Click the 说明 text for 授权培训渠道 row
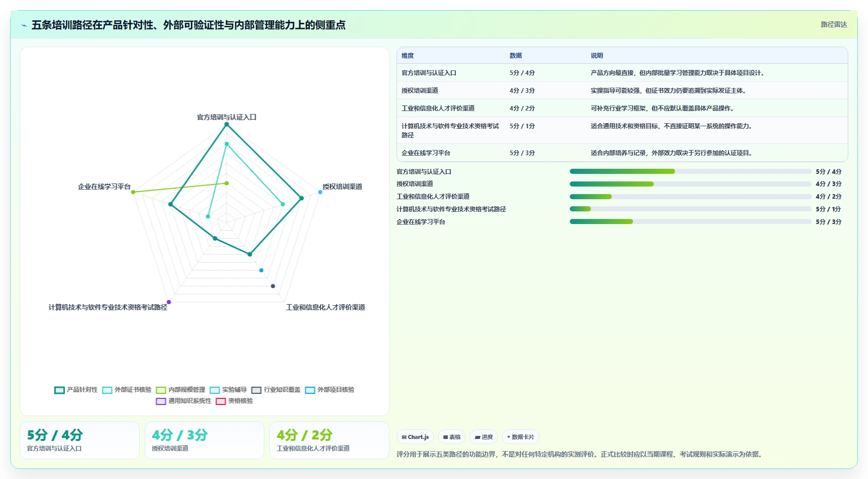Image resolution: width=868 pixels, height=479 pixels. pos(668,91)
